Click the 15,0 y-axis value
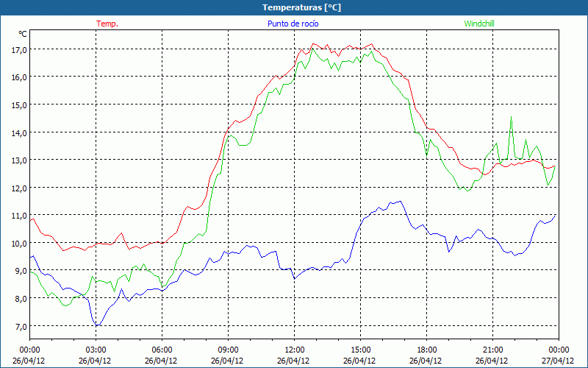 pos(19,105)
